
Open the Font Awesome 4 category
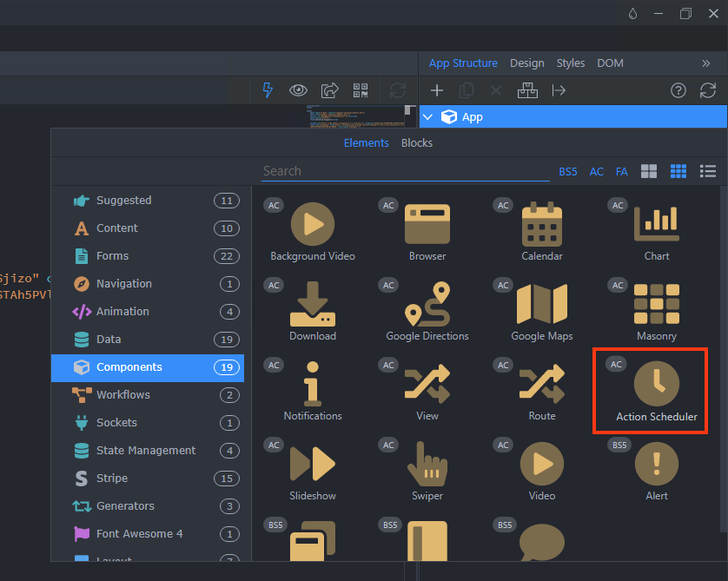point(148,534)
